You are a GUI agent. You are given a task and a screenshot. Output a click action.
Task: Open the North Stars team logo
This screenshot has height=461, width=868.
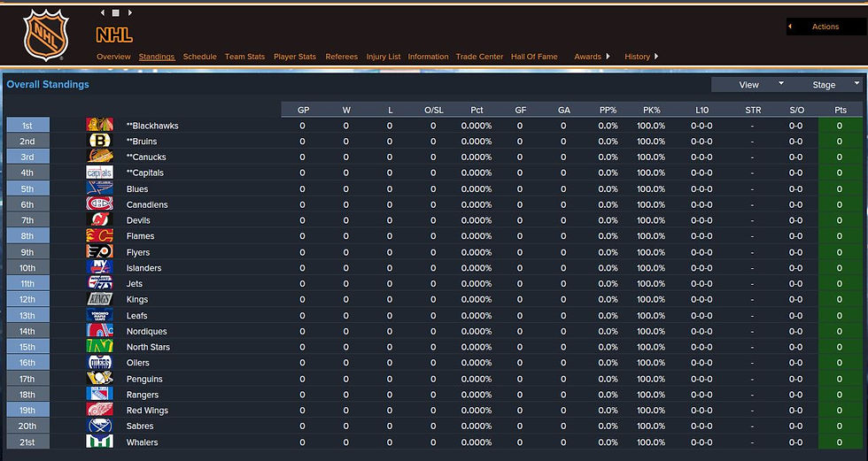[99, 347]
